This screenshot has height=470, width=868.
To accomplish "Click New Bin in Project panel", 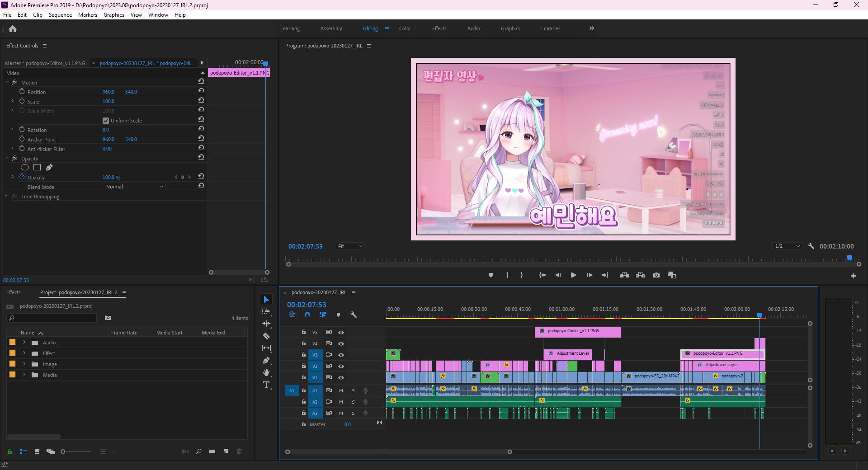I will pyautogui.click(x=212, y=451).
